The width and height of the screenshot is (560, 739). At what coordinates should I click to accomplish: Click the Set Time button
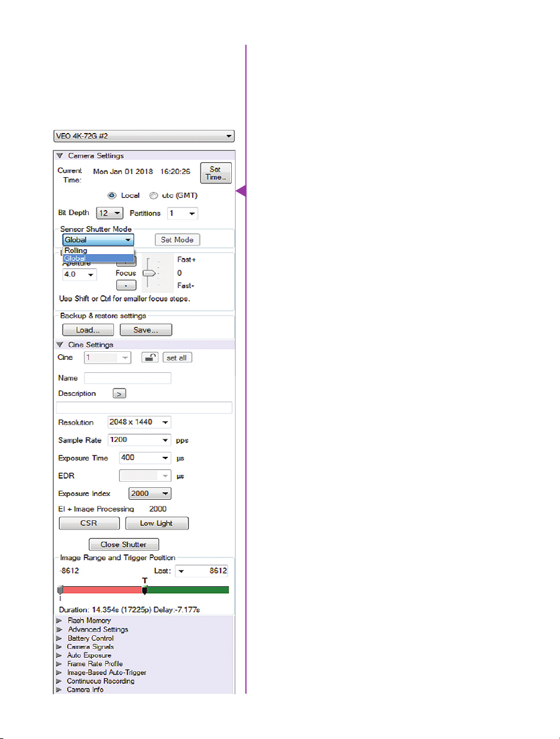(216, 173)
